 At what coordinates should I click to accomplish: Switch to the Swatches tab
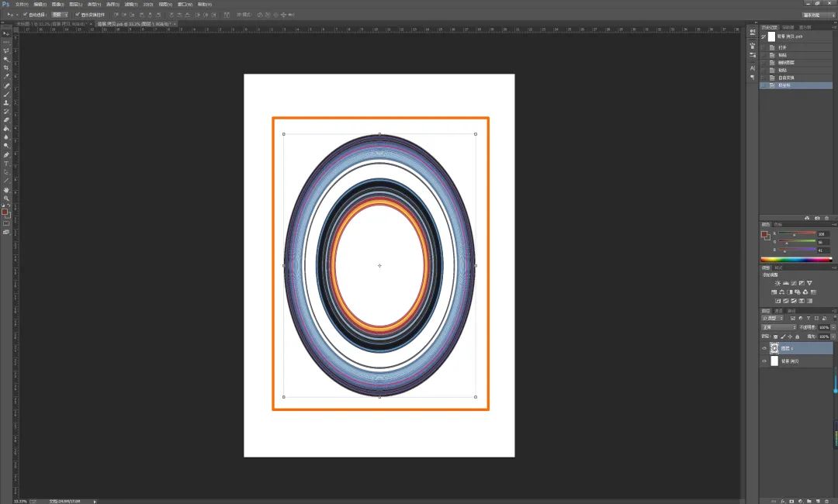[778, 224]
